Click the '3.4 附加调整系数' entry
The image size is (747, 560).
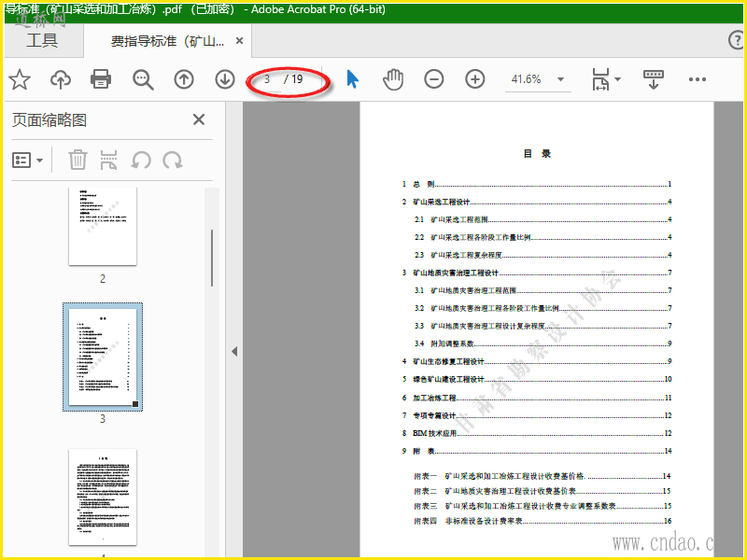[543, 343]
